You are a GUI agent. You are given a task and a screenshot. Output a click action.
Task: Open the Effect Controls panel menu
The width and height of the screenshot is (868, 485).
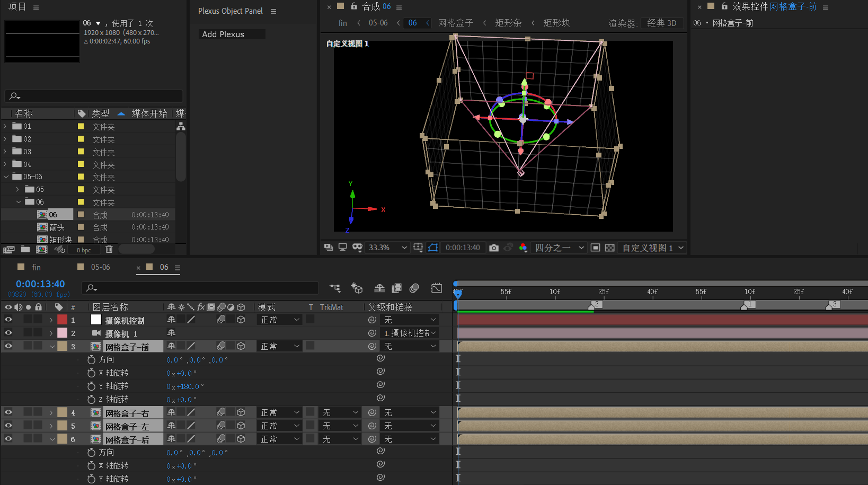pyautogui.click(x=826, y=7)
